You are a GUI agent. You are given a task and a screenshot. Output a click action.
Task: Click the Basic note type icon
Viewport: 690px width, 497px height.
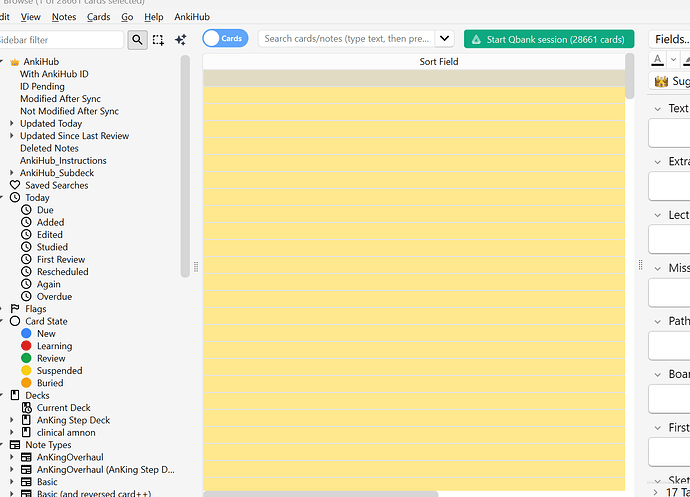tap(26, 482)
